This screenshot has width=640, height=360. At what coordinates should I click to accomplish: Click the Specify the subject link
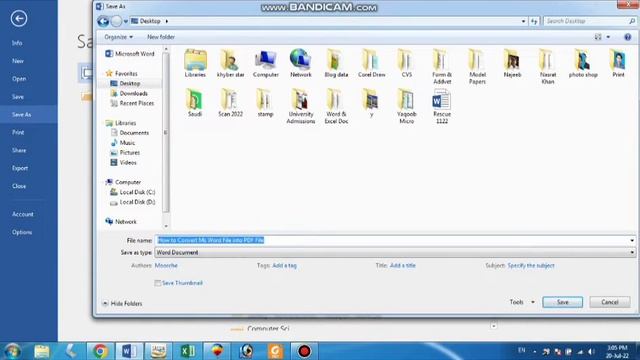pos(531,265)
